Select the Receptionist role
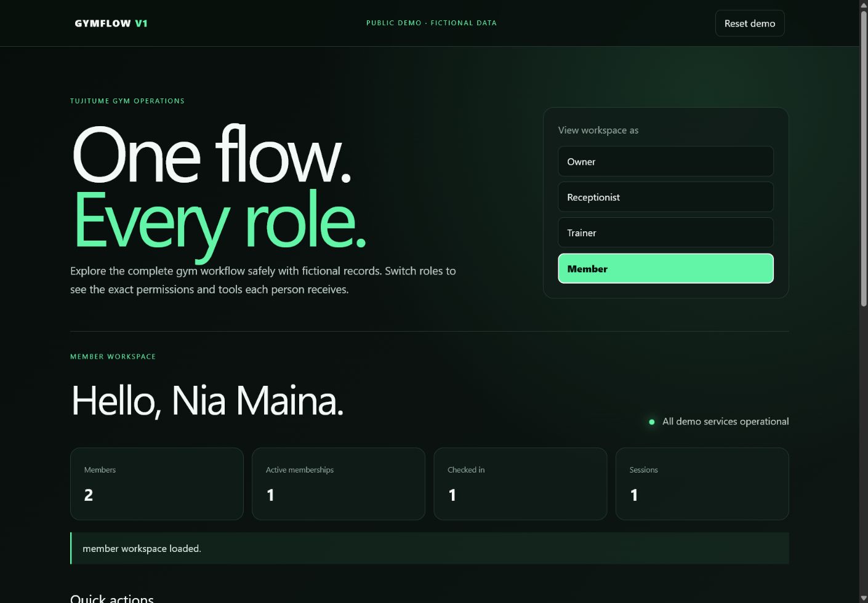This screenshot has height=603, width=868. coord(665,197)
